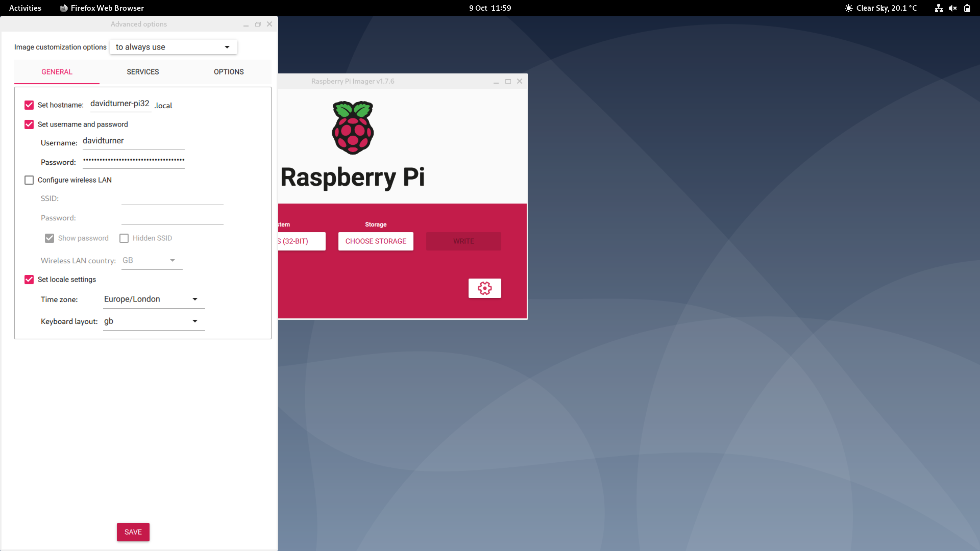Enable Configure wireless LAN
Screen dimensions: 980x551
coord(29,180)
